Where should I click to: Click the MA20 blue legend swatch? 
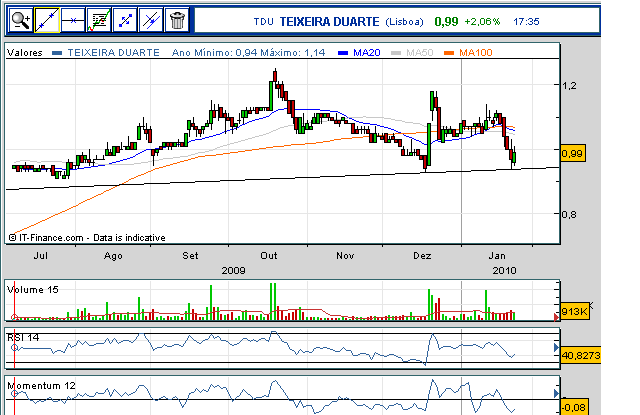[343, 53]
